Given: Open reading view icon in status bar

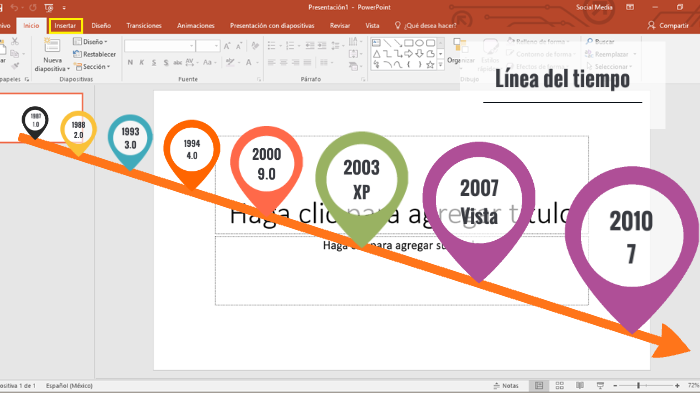Looking at the screenshot, I should (580, 385).
